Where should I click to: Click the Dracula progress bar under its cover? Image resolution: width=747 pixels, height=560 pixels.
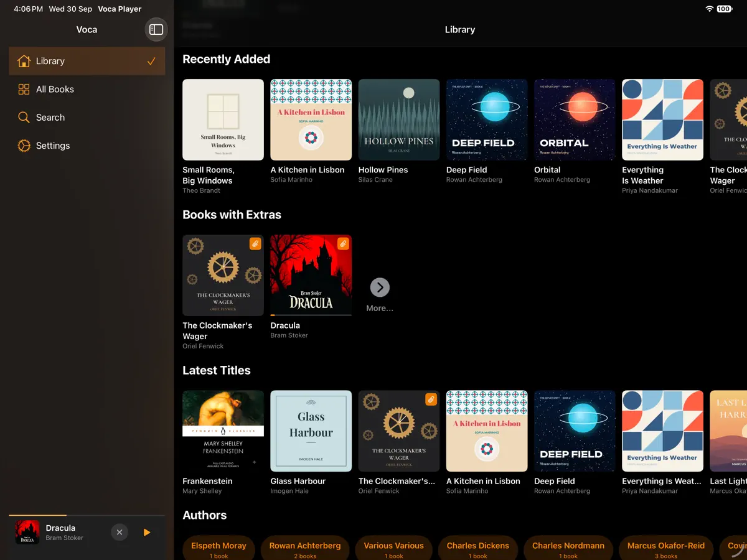pos(311,315)
